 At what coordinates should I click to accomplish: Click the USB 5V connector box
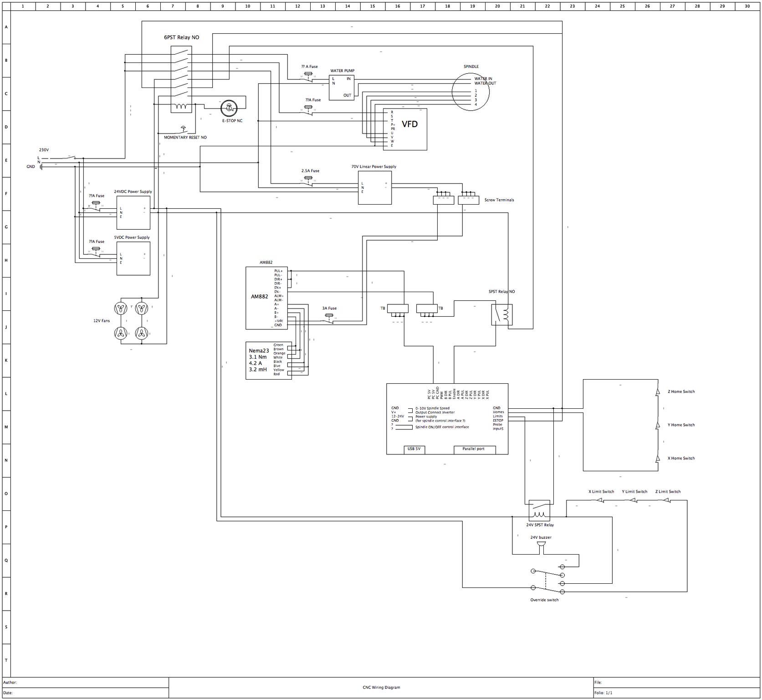pos(414,449)
